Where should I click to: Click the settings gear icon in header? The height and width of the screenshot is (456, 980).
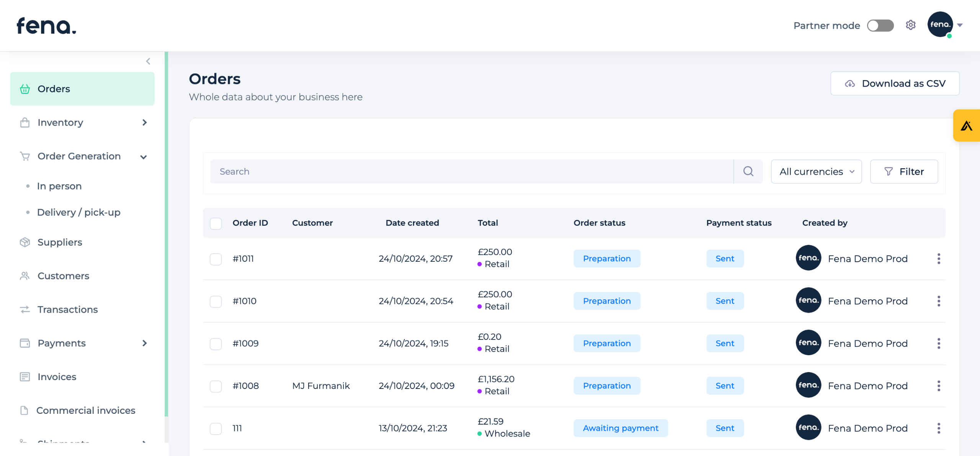tap(910, 25)
